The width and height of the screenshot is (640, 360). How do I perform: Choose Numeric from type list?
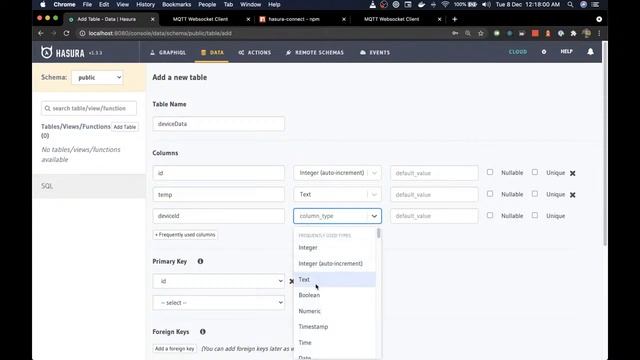(x=335, y=311)
